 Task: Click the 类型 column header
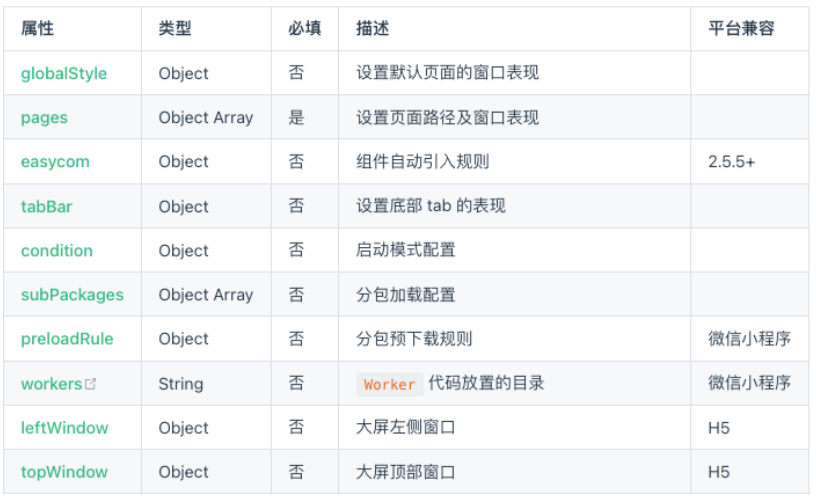[x=175, y=30]
